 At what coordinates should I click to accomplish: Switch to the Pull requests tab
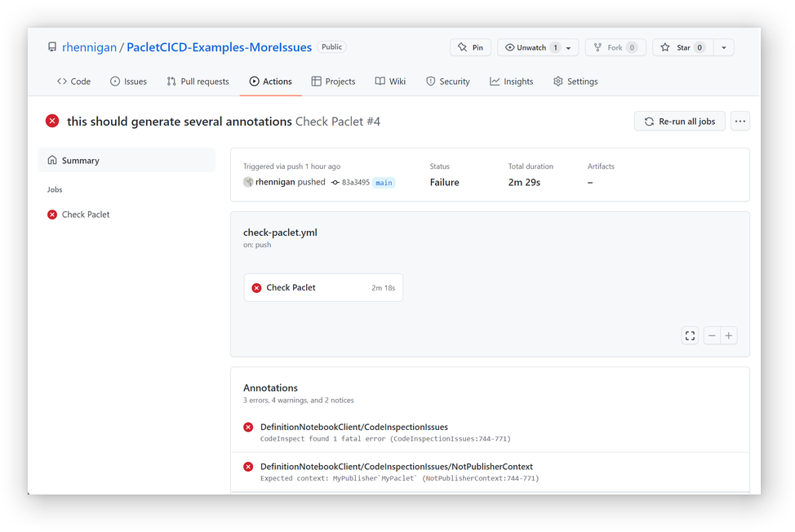click(198, 82)
